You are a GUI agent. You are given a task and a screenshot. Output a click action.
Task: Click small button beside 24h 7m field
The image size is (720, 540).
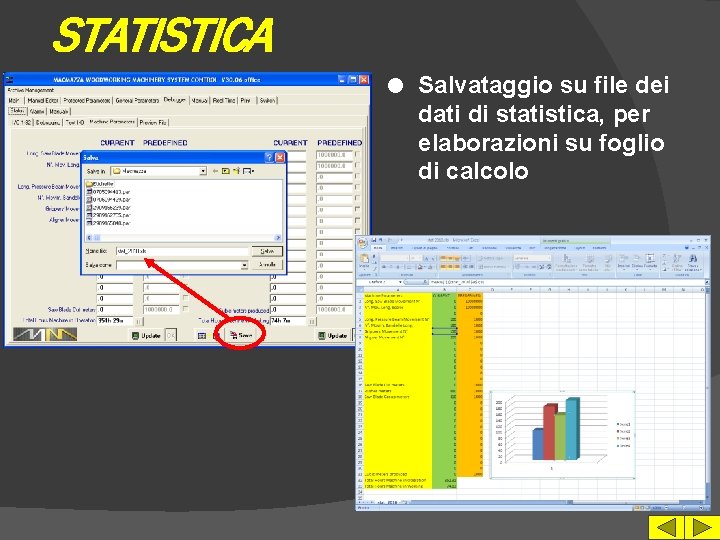pos(312,321)
